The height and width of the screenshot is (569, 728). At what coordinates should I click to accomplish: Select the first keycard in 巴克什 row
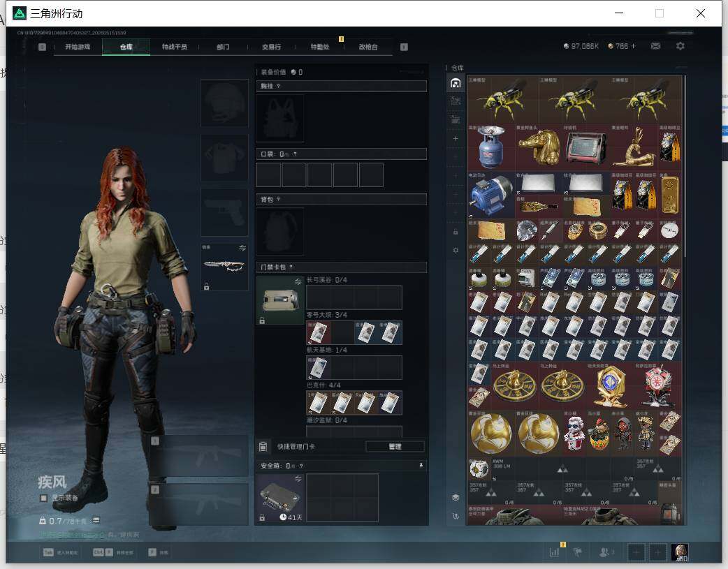tap(318, 403)
